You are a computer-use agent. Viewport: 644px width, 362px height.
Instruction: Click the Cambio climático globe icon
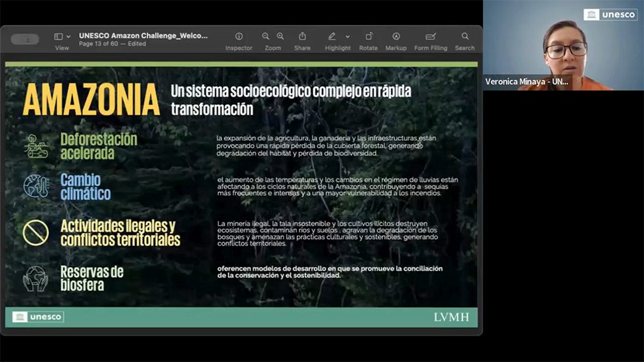click(x=36, y=187)
